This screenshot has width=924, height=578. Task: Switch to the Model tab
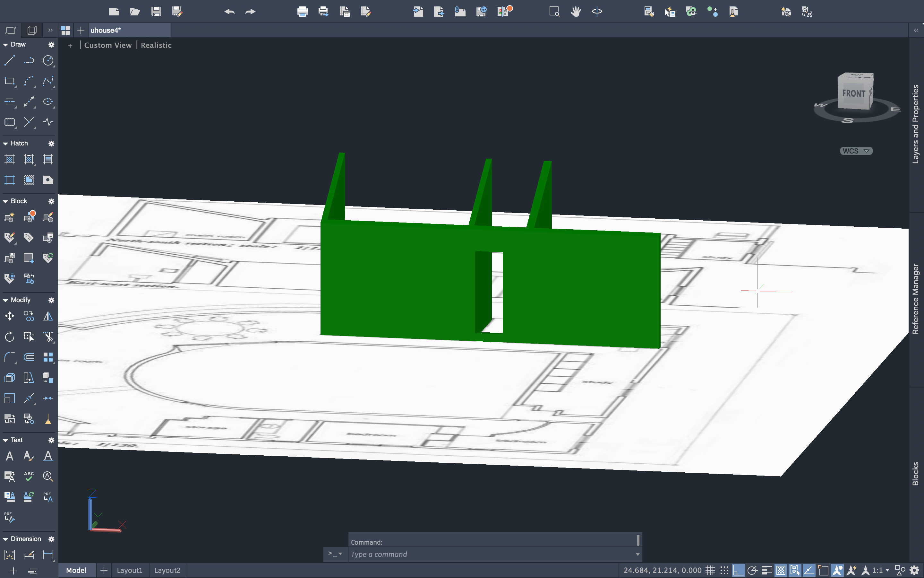pos(76,570)
